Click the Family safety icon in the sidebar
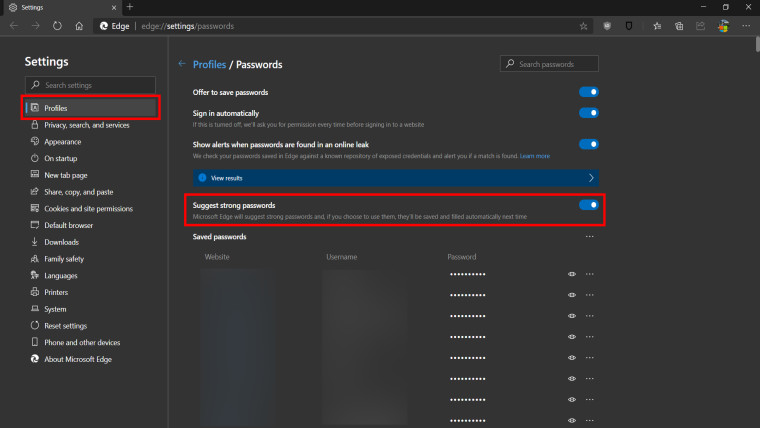 34,258
